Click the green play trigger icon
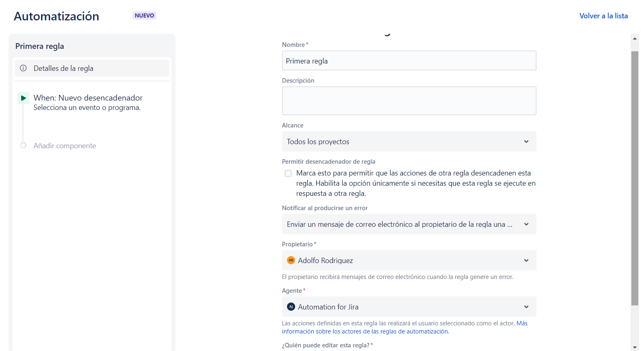Viewport: 644px width, 351px height. (x=23, y=98)
